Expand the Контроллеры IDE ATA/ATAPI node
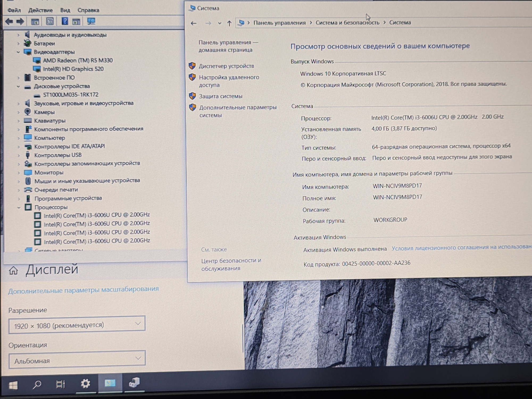Screen dimensions: 532x399 click(x=19, y=147)
